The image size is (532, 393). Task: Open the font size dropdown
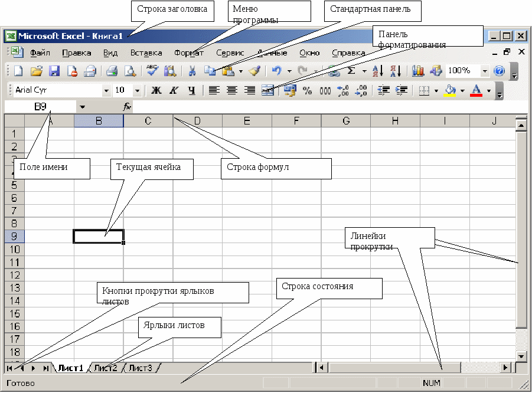[x=137, y=90]
